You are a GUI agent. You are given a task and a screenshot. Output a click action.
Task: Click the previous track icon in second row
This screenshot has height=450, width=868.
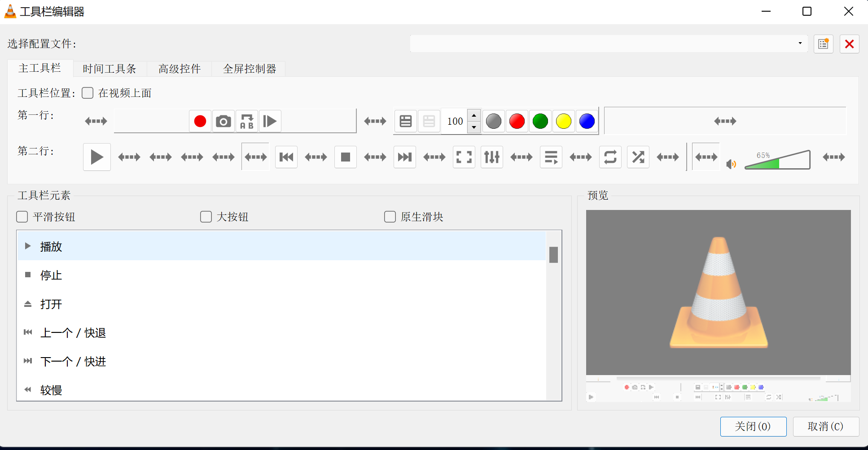[x=286, y=157]
